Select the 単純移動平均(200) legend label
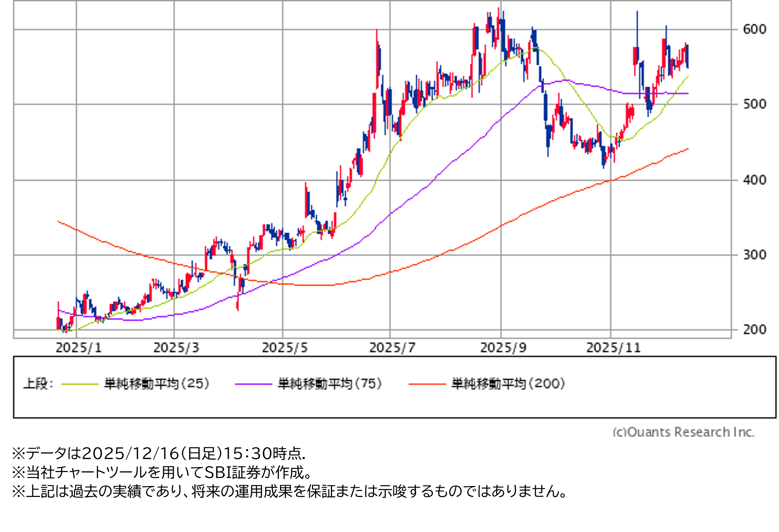 click(508, 384)
